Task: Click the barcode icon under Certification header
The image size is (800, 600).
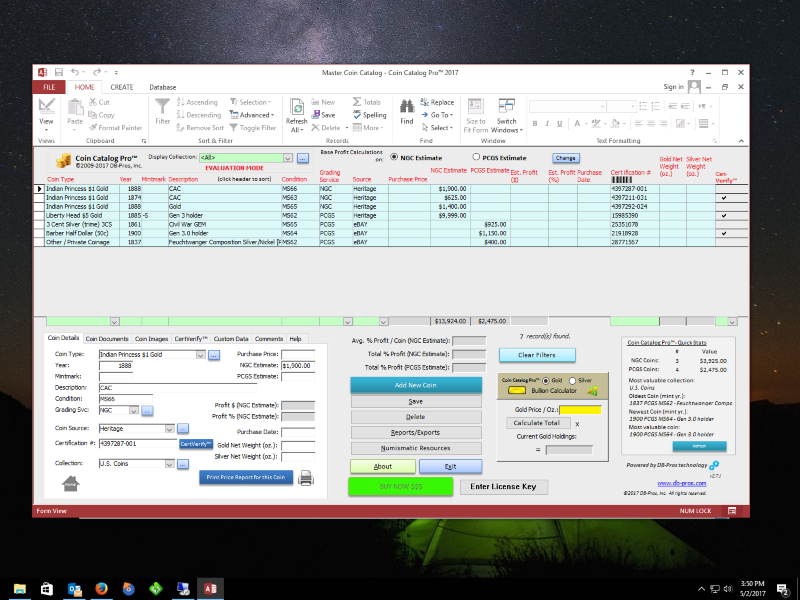Action: click(621, 180)
